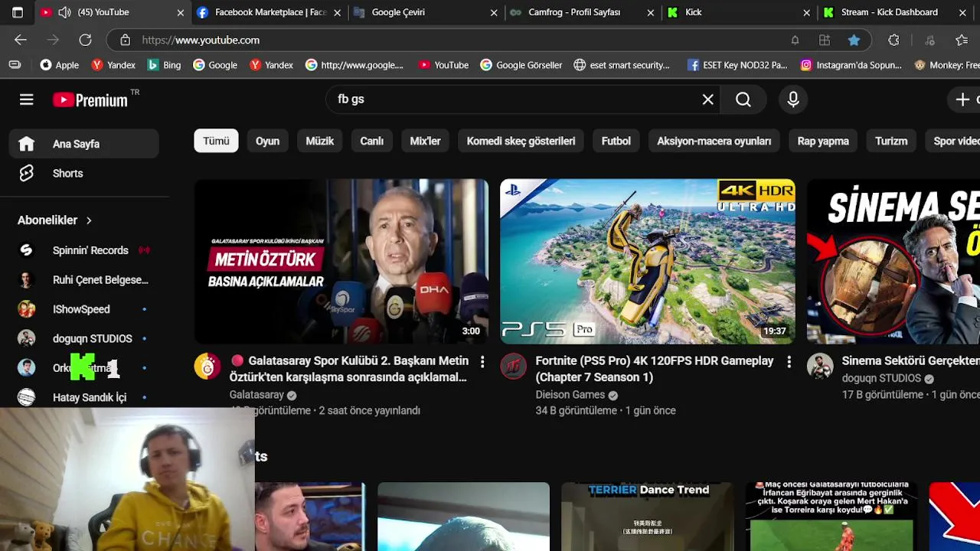Image resolution: width=980 pixels, height=551 pixels.
Task: Switch to Stream - Kick Dashboard tab
Action: pos(894,12)
